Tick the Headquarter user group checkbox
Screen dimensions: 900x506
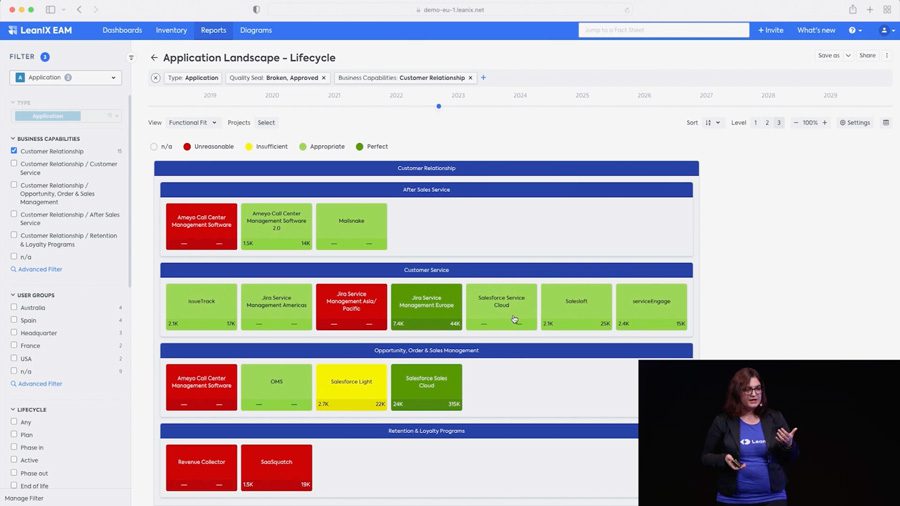pyautogui.click(x=14, y=333)
